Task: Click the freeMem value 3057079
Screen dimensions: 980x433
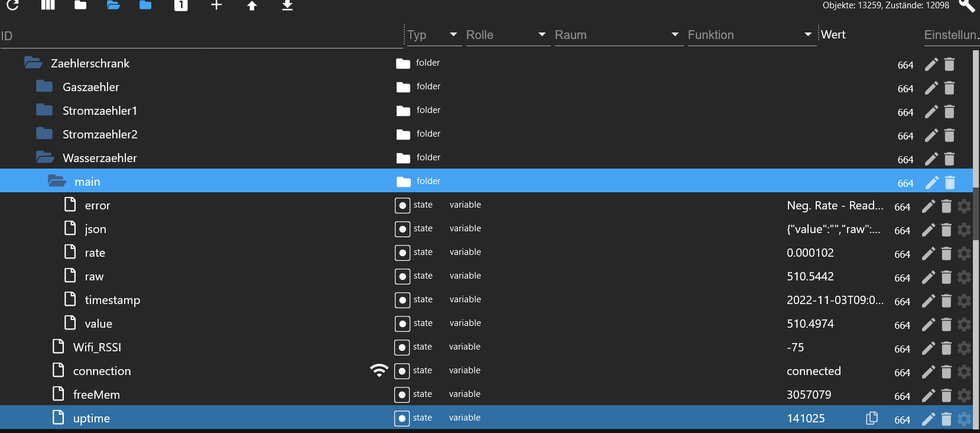Action: [x=809, y=395]
